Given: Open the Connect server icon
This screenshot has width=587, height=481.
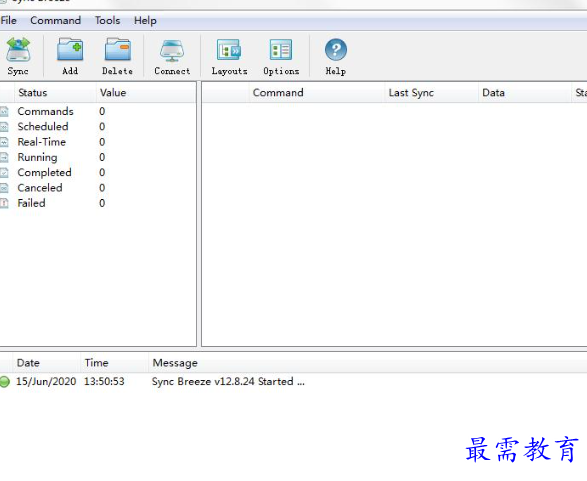Looking at the screenshot, I should tap(172, 51).
